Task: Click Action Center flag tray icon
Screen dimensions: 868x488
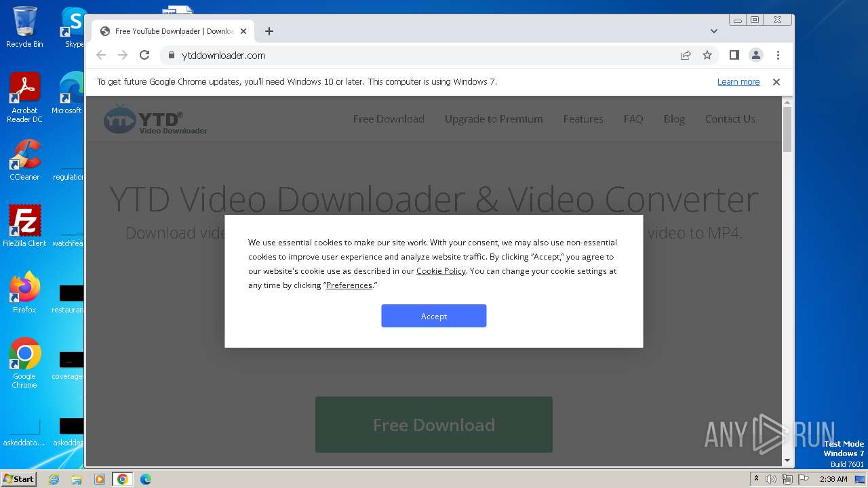Action: [804, 479]
